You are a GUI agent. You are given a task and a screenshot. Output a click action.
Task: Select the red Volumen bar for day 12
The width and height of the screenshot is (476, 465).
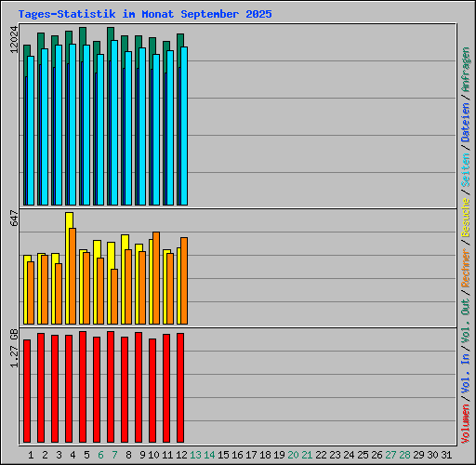pos(180,388)
